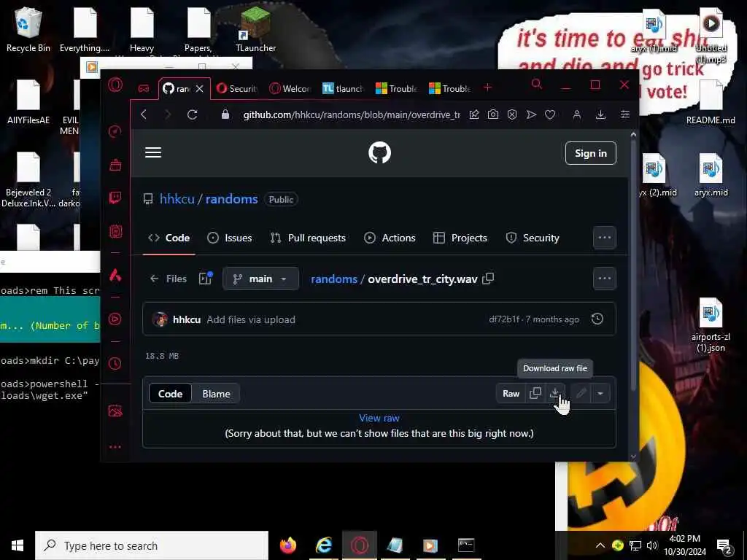The width and height of the screenshot is (747, 560).
Task: Open the Windows Start menu
Action: click(x=18, y=545)
